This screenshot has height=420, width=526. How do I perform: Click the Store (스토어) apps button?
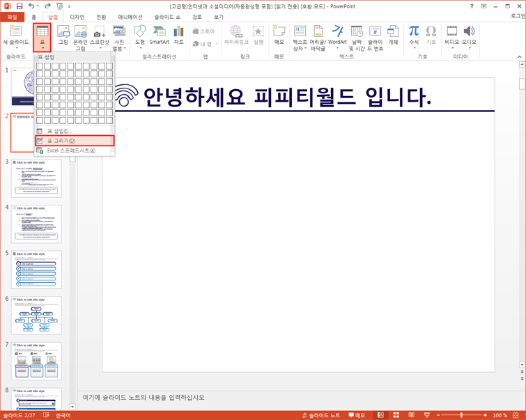click(x=203, y=31)
